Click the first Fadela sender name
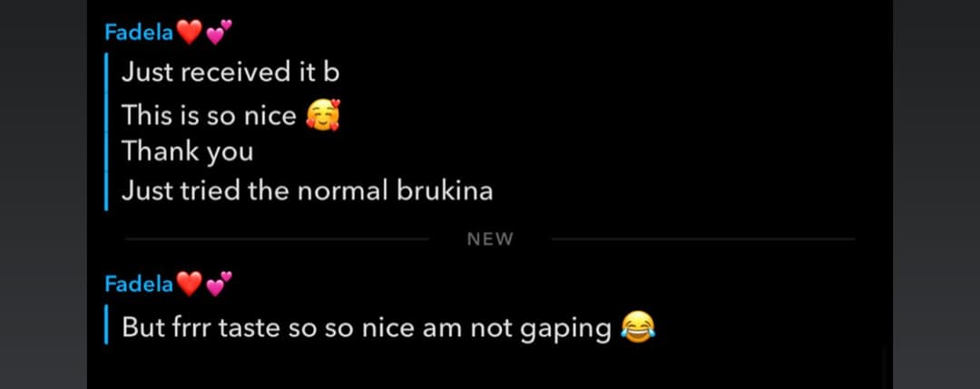Viewport: 980px width, 389px height. pos(139,32)
